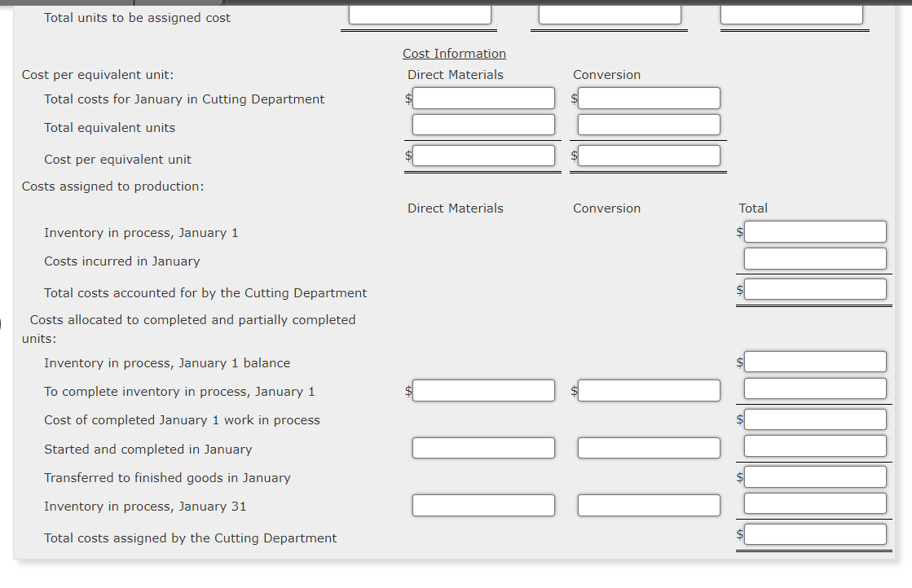The image size is (912, 588).
Task: Click To complete inventory Conversion input
Action: [x=649, y=390]
